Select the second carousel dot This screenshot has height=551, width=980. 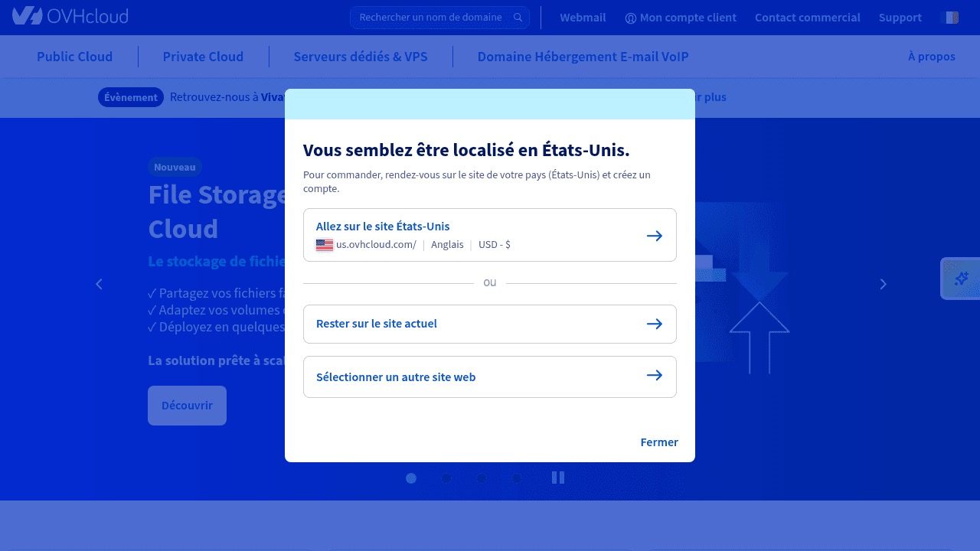coord(446,478)
